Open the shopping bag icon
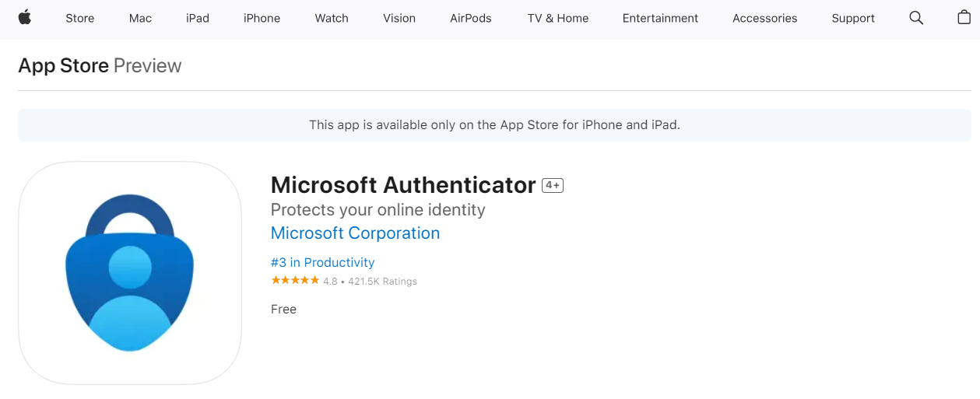Screen dimensions: 980x399 pos(964,18)
